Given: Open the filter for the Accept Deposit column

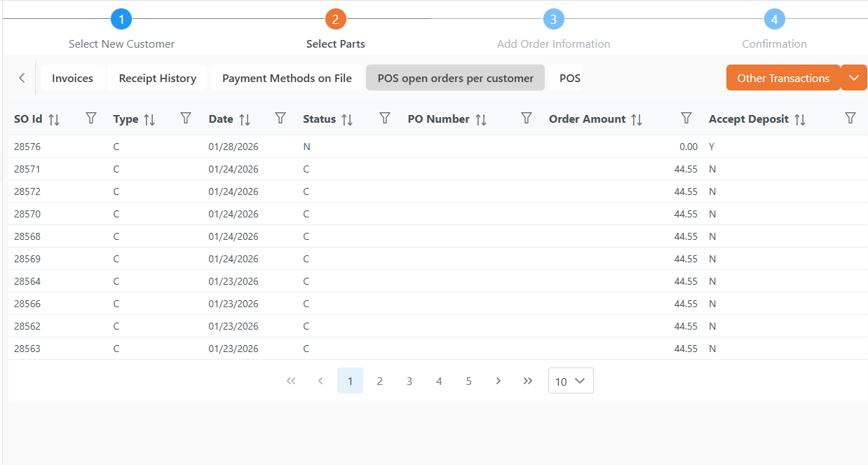Looking at the screenshot, I should [850, 119].
